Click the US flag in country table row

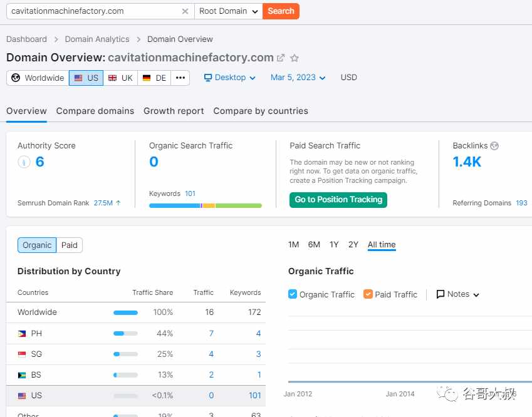22,396
